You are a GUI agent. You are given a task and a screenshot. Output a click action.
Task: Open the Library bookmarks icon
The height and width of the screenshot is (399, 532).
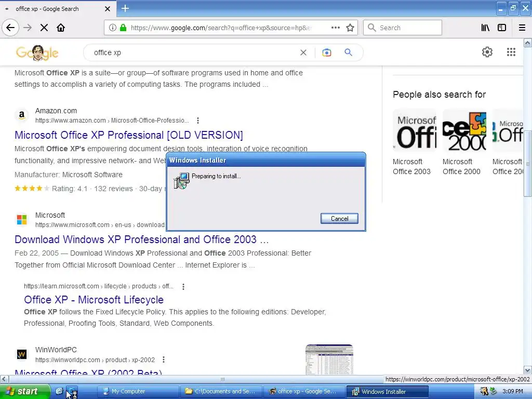(x=485, y=28)
